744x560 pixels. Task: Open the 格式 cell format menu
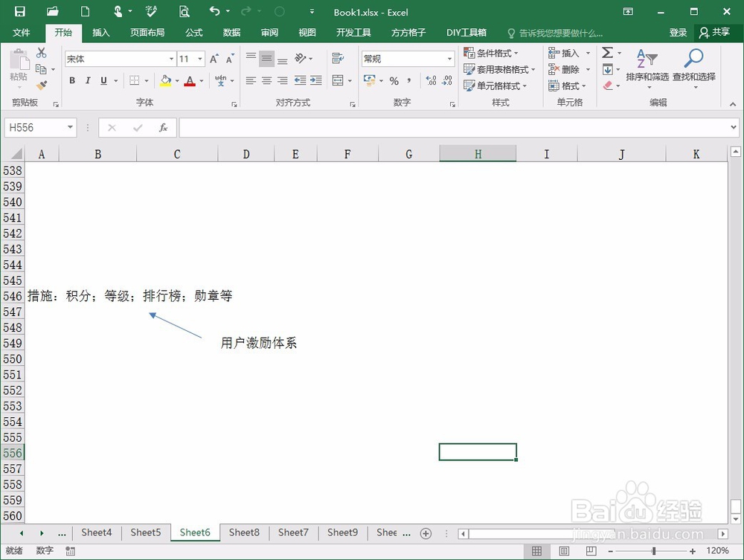567,86
